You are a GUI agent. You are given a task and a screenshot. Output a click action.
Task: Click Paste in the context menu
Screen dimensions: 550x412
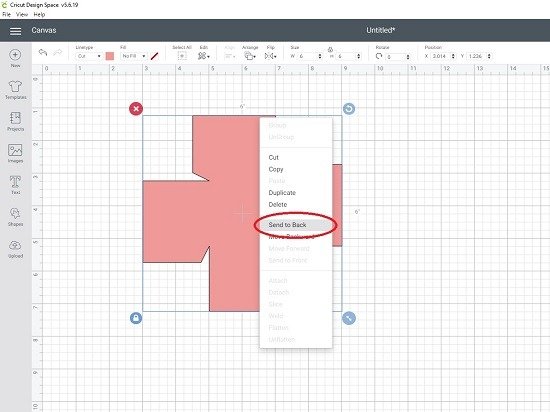296,181
